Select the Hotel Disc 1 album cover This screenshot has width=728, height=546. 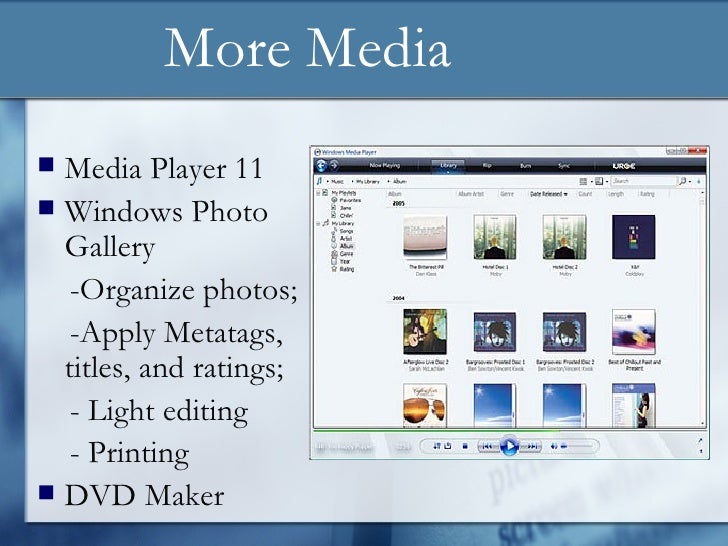pyautogui.click(x=495, y=237)
